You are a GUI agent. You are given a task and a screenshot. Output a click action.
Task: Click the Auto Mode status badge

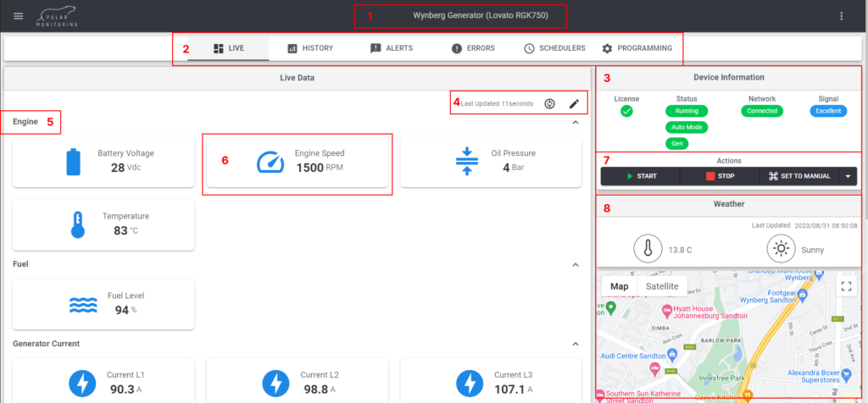click(687, 127)
